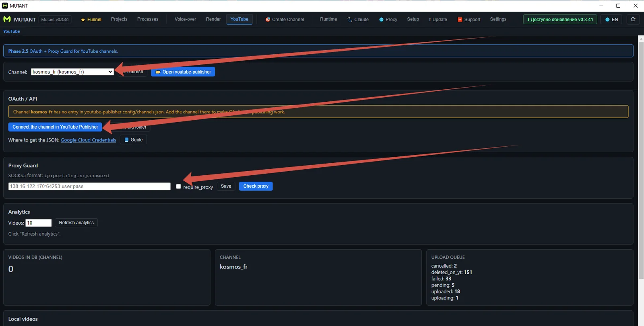The height and width of the screenshot is (326, 644).
Task: Go to the Settings tab
Action: pyautogui.click(x=498, y=19)
